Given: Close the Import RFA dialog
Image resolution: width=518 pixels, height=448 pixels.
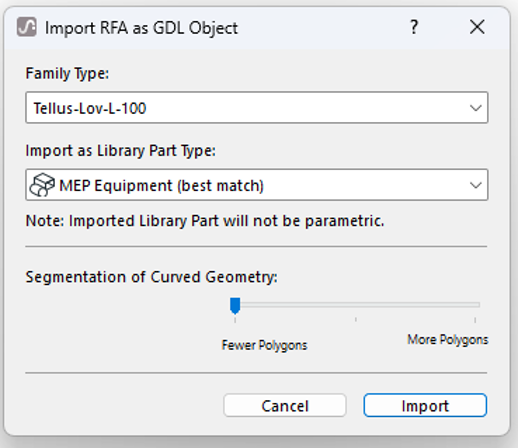Looking at the screenshot, I should point(477,27).
